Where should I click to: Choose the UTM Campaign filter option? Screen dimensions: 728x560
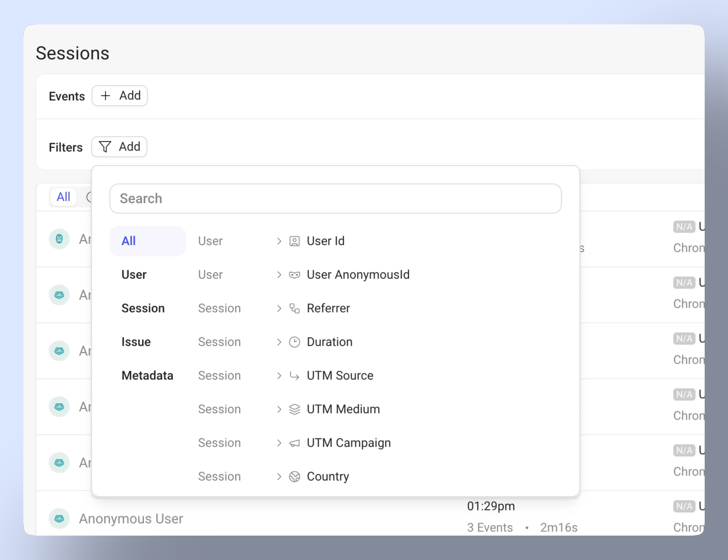pyautogui.click(x=349, y=443)
